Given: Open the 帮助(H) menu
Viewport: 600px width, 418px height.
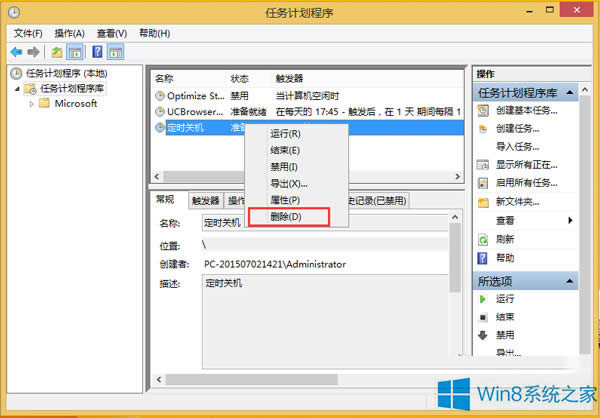Looking at the screenshot, I should point(154,34).
